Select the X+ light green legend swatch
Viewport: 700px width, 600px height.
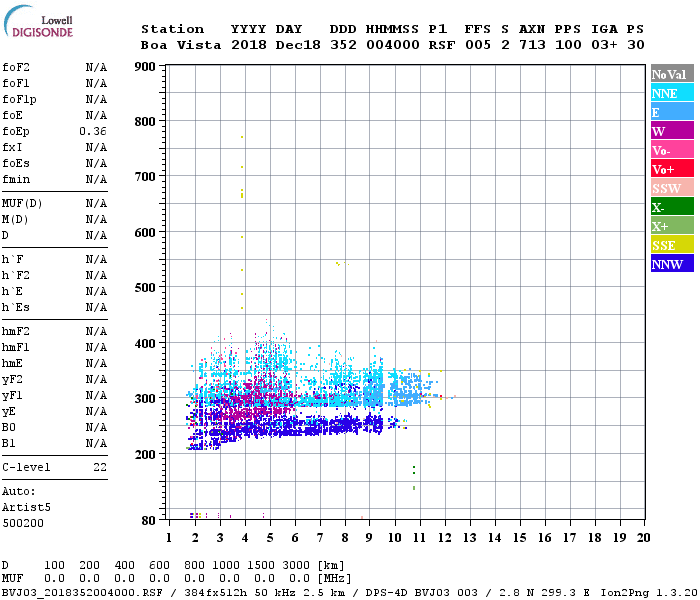[672, 225]
